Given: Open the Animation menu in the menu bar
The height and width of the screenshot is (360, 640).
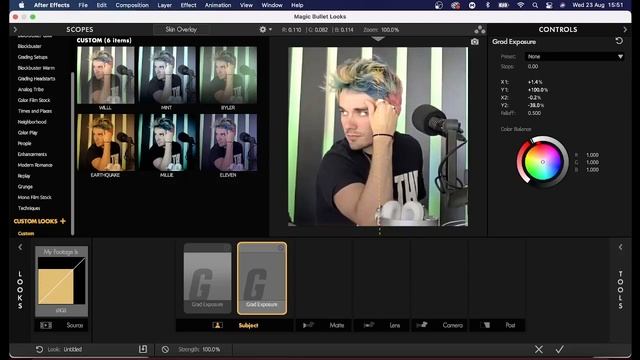Looking at the screenshot, I should [x=218, y=5].
